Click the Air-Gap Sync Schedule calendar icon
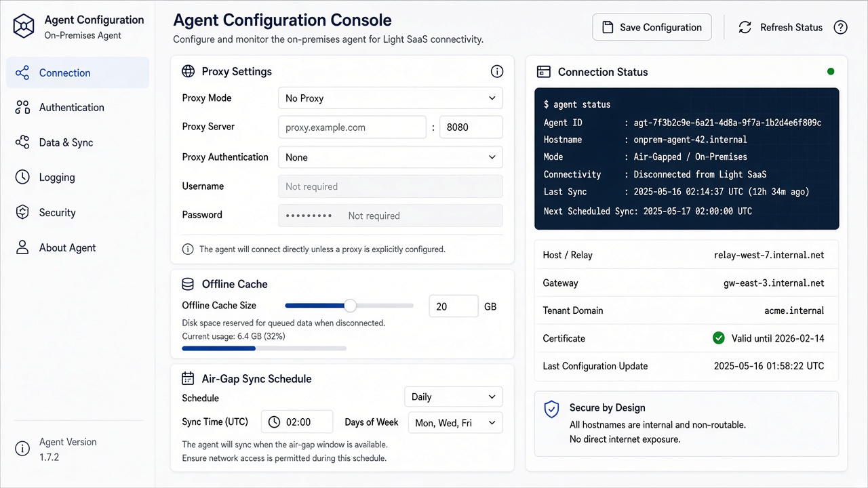The height and width of the screenshot is (488, 868). pyautogui.click(x=188, y=378)
